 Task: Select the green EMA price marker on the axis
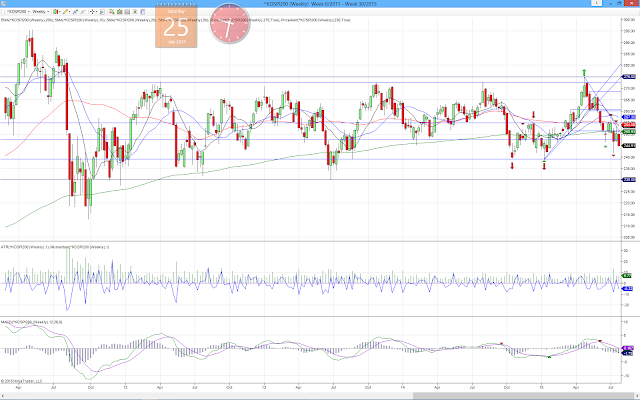coord(629,132)
